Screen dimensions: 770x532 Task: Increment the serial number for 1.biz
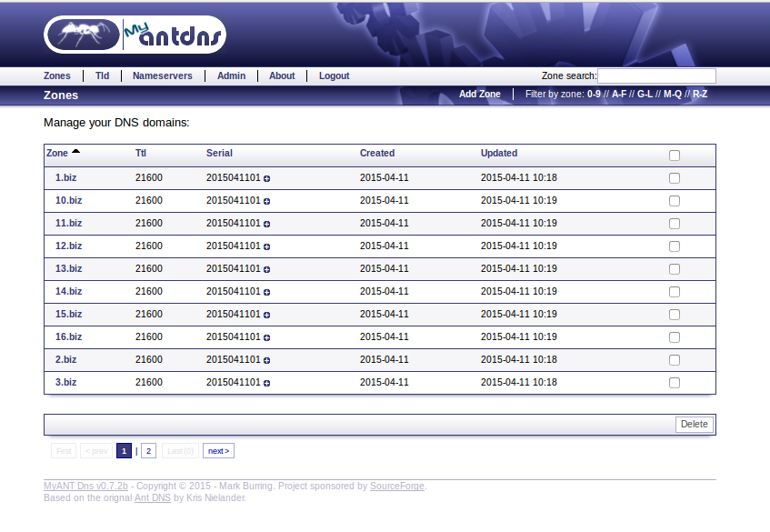(265, 178)
